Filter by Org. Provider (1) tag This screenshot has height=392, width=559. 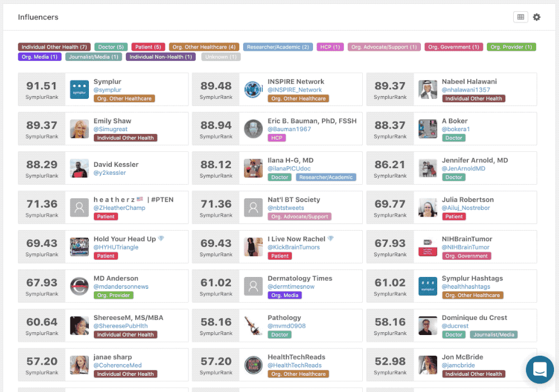tap(511, 47)
